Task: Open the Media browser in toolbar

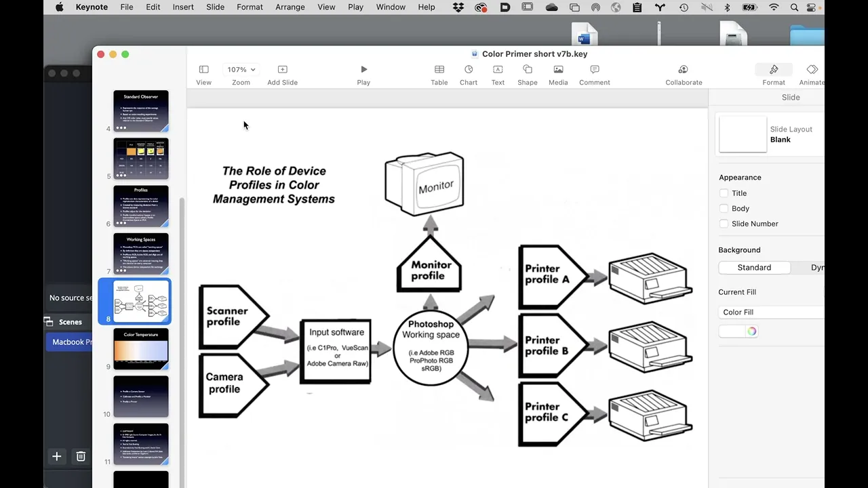Action: click(x=558, y=75)
